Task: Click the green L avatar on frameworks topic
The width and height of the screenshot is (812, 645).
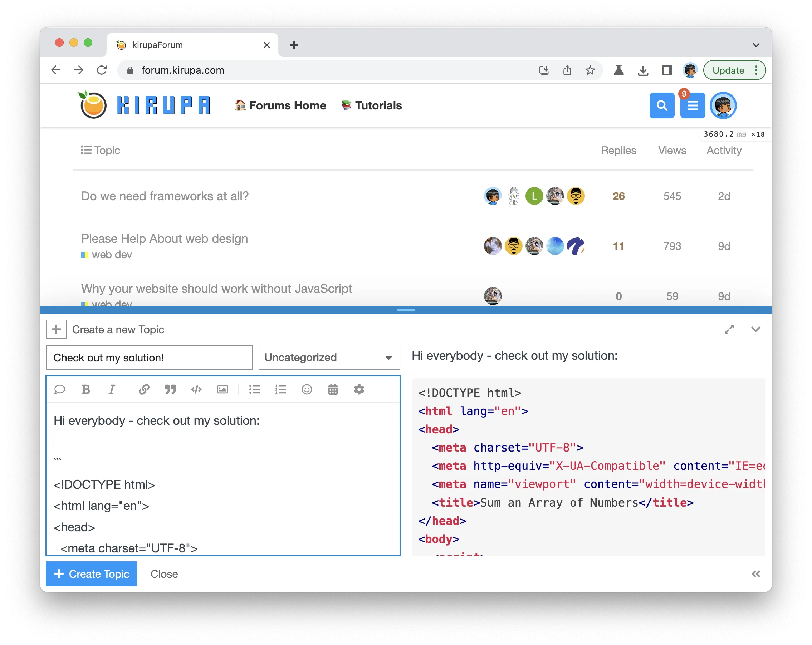Action: point(534,196)
